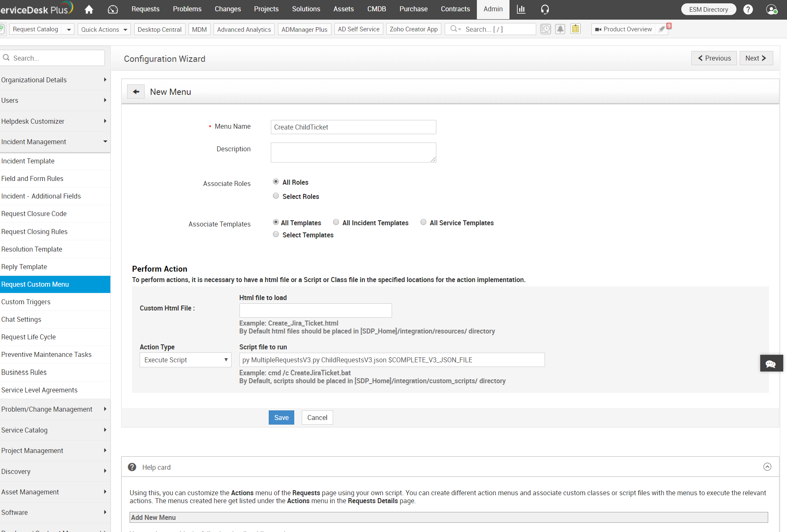
Task: Expand the Service Catalog sidebar section
Action: (54, 430)
